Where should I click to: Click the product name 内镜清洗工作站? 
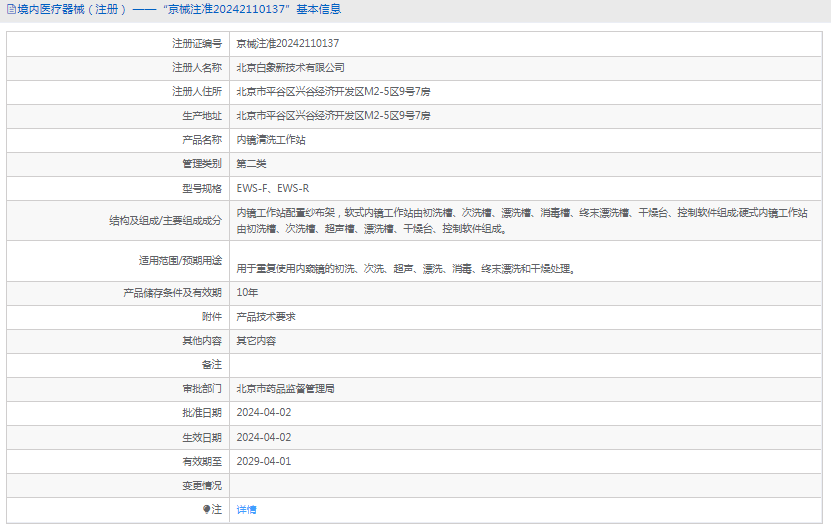coord(271,140)
